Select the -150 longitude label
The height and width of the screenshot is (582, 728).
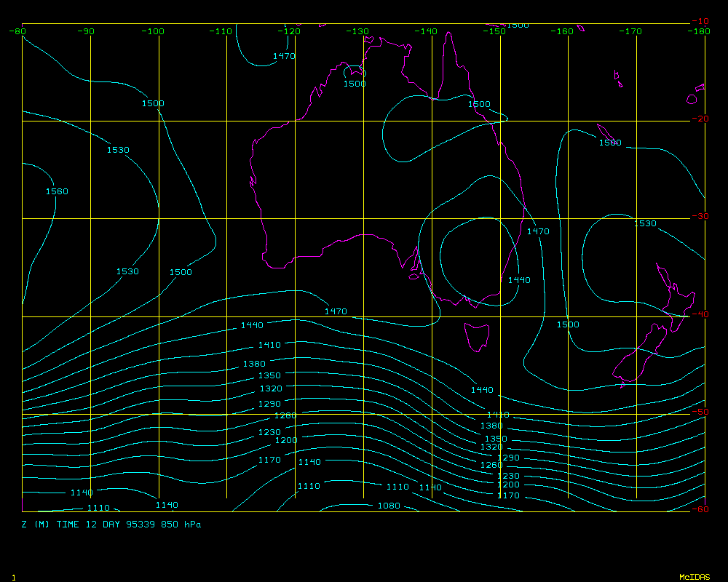point(495,31)
